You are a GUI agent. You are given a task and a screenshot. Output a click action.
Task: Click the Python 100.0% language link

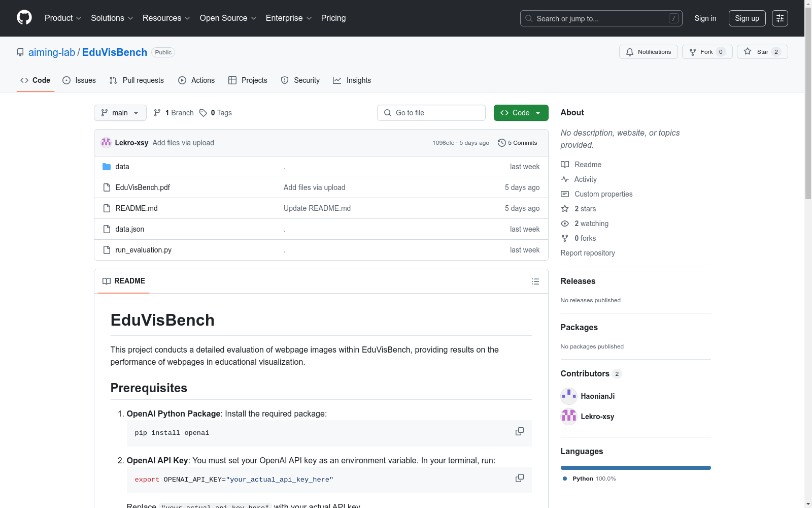[589, 479]
